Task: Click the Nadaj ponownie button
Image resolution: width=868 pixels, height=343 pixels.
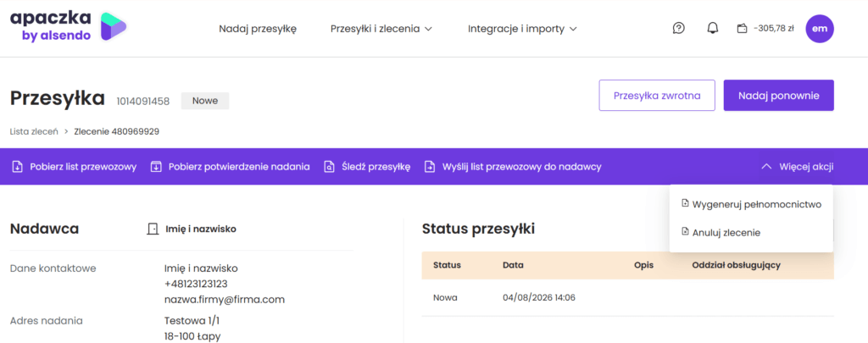Action: pyautogui.click(x=778, y=96)
